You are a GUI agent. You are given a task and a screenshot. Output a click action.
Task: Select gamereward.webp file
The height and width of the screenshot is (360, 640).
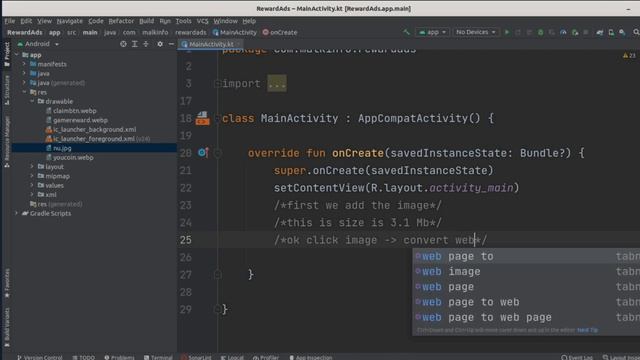click(80, 120)
